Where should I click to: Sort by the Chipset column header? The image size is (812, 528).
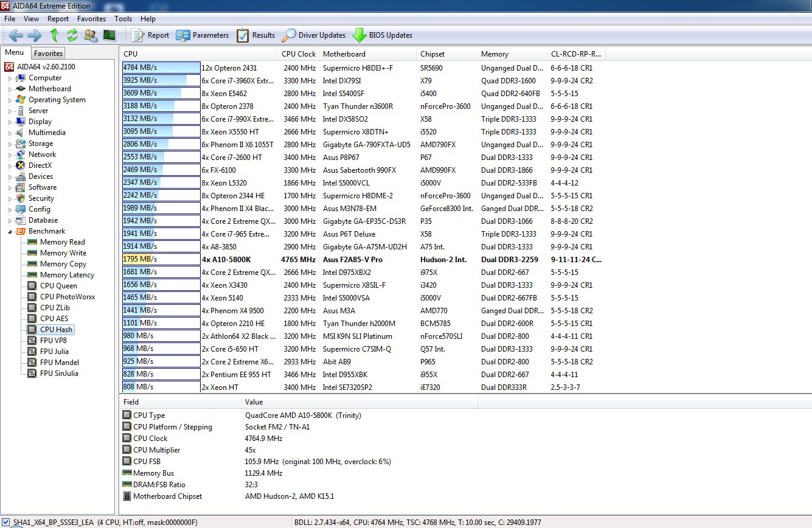(446, 54)
